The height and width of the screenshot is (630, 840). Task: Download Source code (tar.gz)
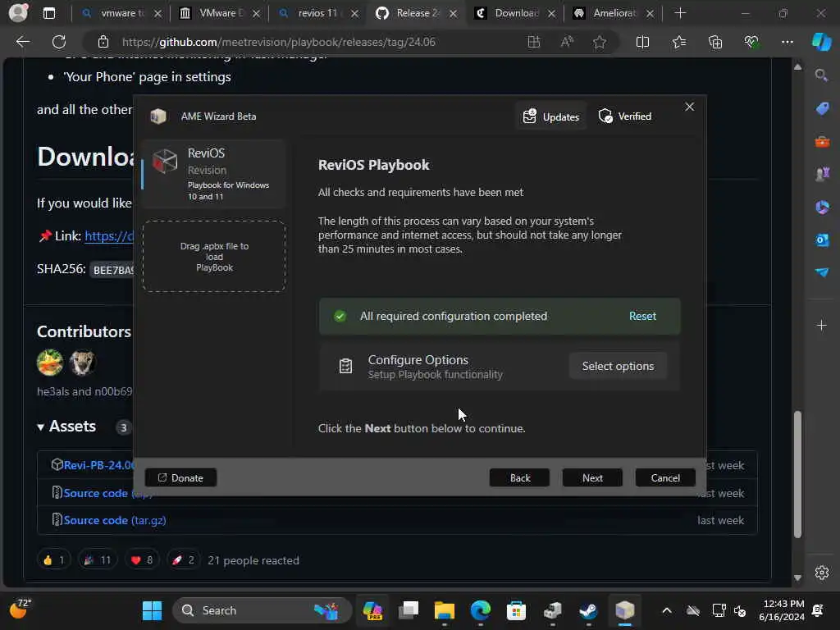115,520
